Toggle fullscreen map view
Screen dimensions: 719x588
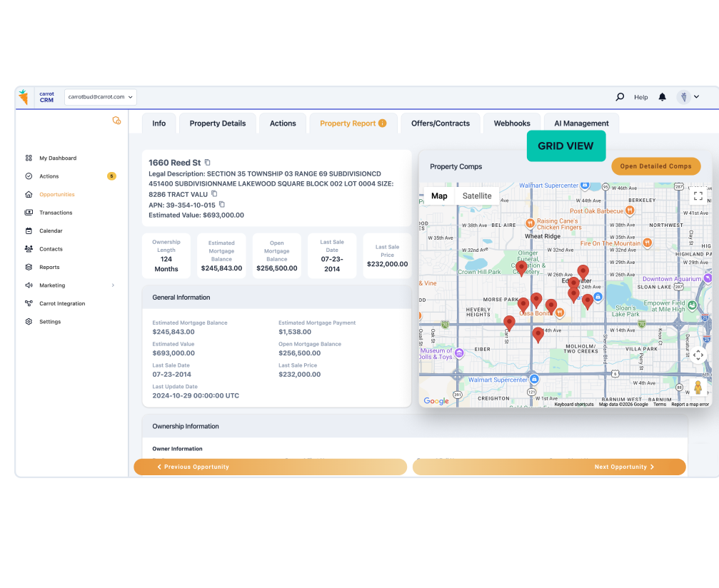[698, 196]
